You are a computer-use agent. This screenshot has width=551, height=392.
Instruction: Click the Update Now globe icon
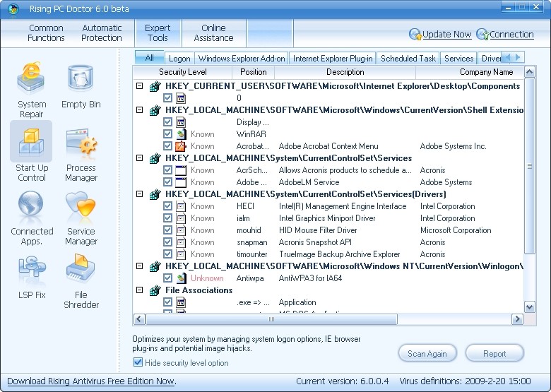pyautogui.click(x=415, y=35)
